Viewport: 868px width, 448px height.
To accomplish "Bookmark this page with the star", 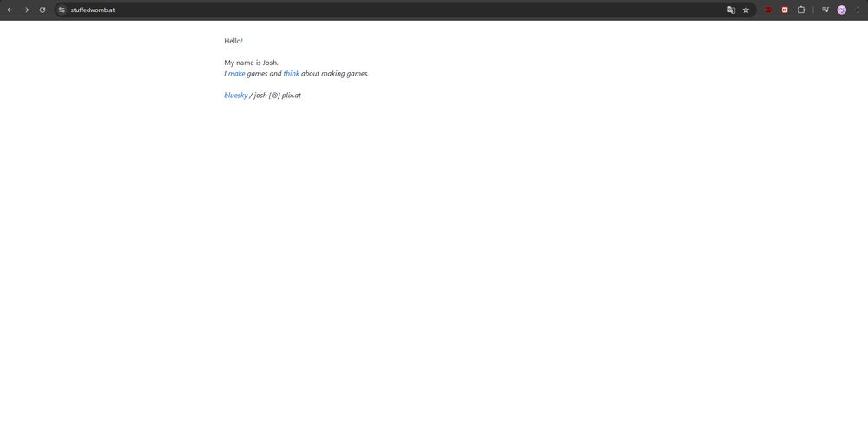I will tap(746, 10).
